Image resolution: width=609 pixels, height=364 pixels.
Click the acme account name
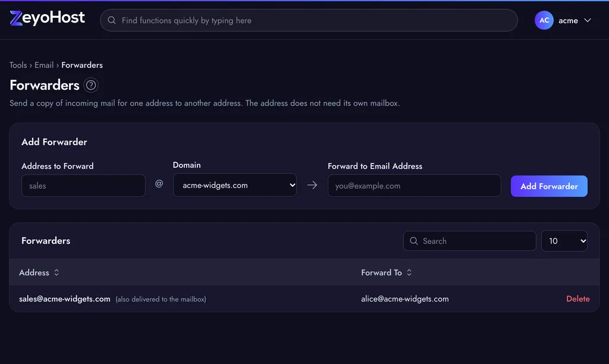tap(568, 21)
